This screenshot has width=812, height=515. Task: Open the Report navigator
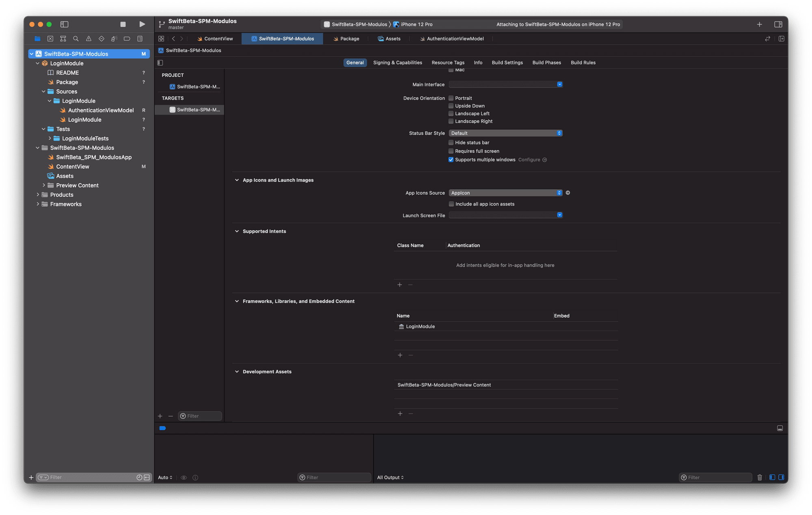click(x=140, y=39)
